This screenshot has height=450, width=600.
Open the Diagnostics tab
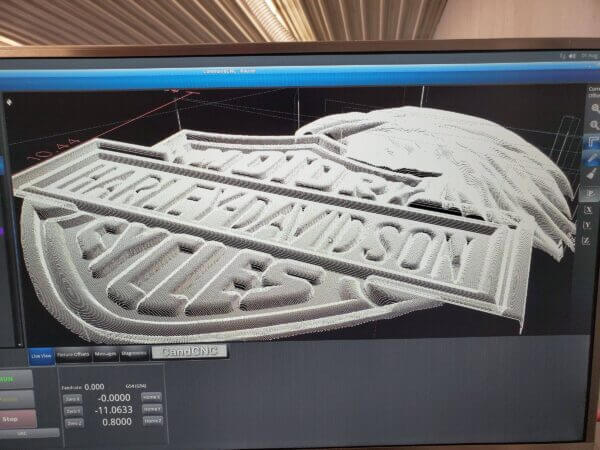click(134, 354)
